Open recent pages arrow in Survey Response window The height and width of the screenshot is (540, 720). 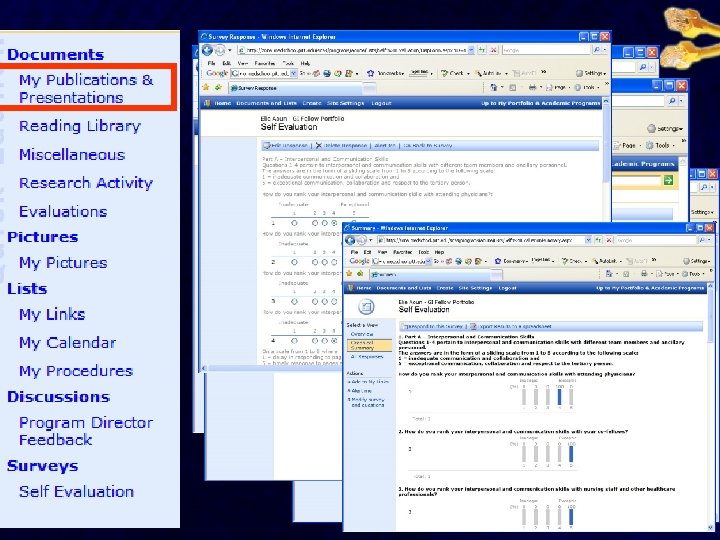coord(230,50)
